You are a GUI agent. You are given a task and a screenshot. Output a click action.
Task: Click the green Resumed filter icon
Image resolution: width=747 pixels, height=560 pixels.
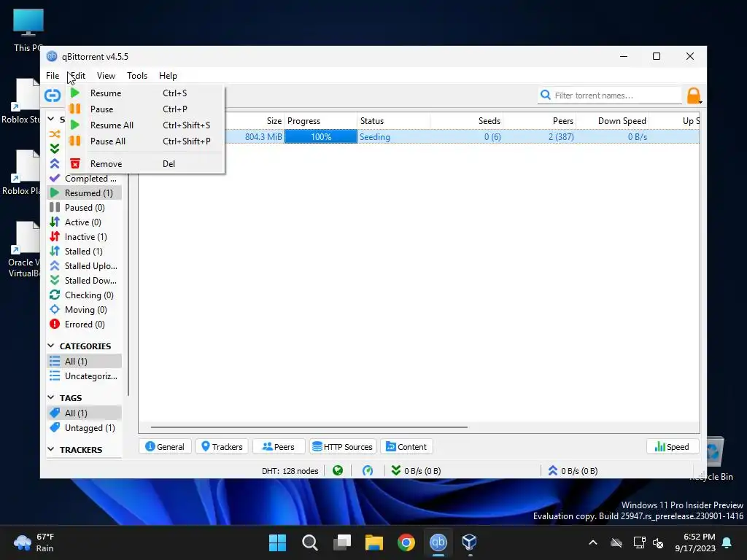tap(55, 192)
